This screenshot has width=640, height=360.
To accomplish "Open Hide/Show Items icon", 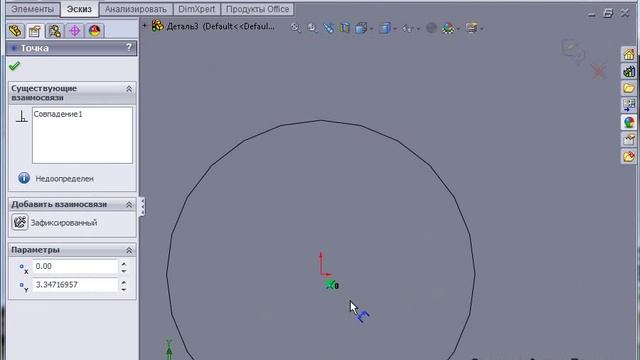I will click(x=407, y=28).
